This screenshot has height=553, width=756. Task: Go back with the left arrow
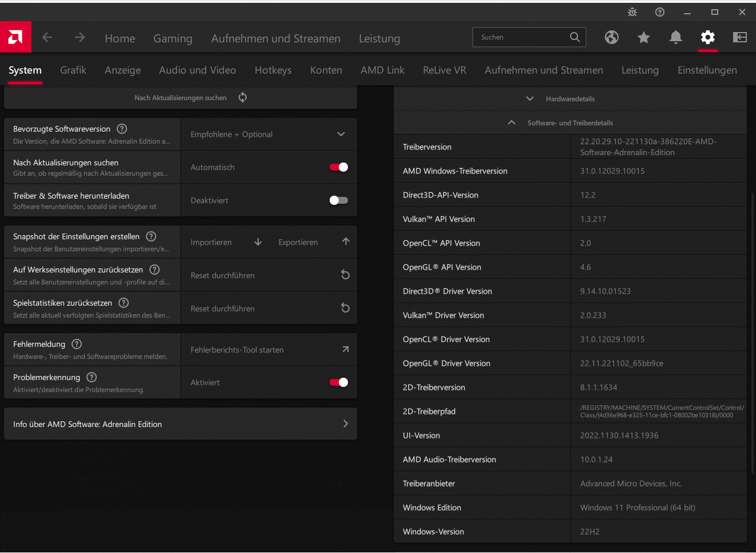[x=47, y=37]
